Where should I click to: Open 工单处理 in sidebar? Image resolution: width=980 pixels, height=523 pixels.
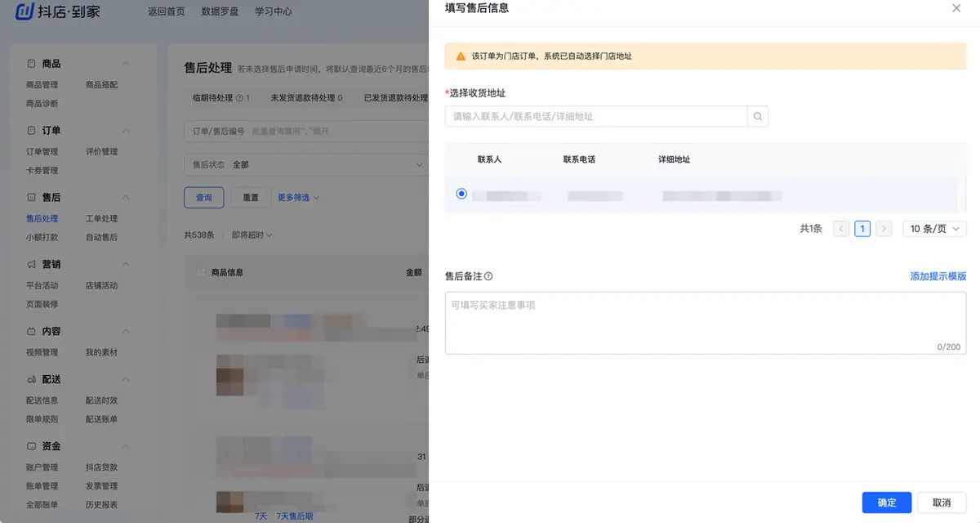102,219
